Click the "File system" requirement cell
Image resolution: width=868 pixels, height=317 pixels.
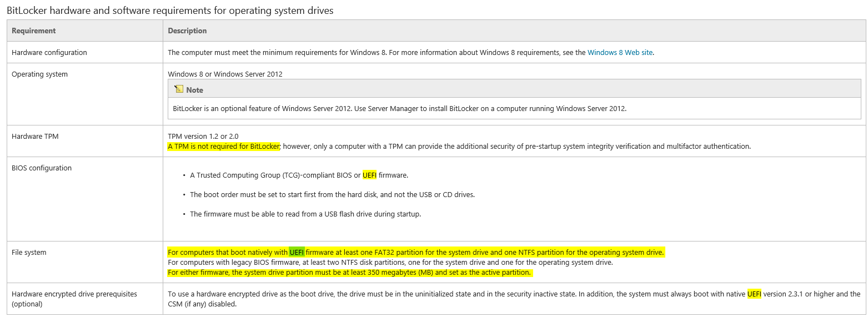84,262
